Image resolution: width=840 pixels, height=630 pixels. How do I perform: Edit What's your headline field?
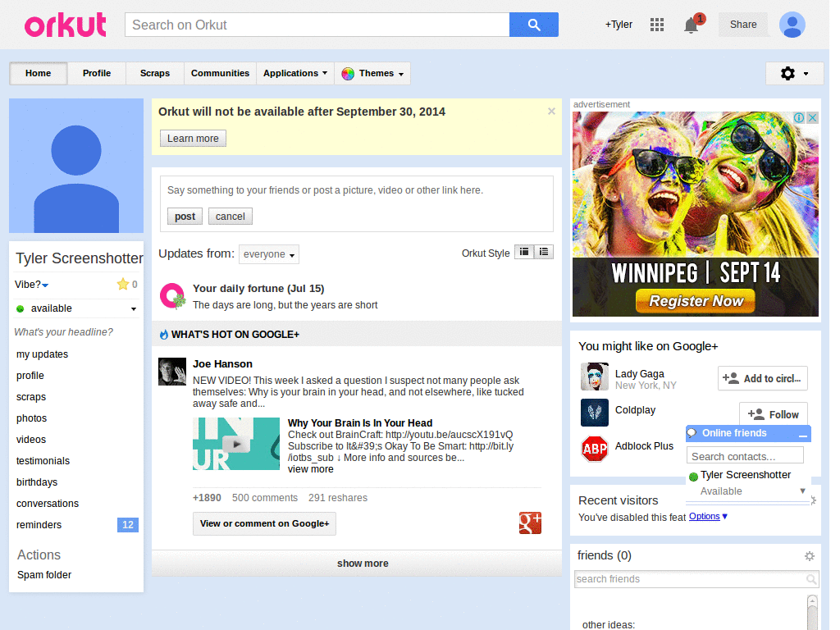point(64,332)
